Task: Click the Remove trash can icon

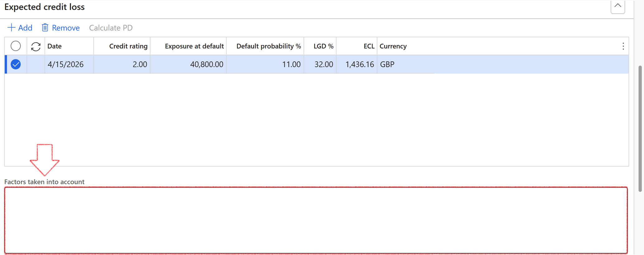Action: (x=45, y=28)
